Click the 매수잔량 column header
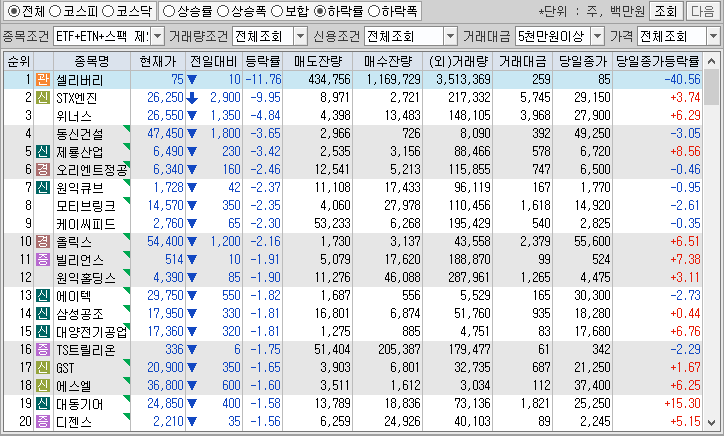 point(387,61)
